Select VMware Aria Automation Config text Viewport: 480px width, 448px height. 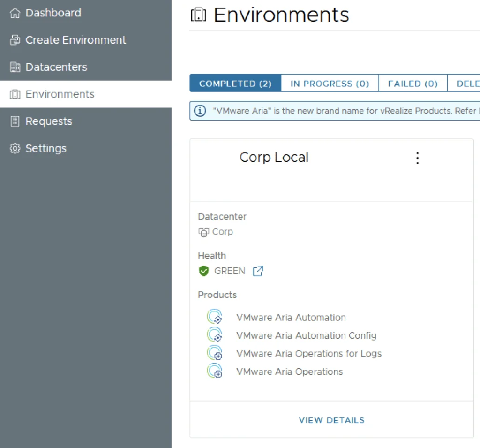pyautogui.click(x=307, y=335)
